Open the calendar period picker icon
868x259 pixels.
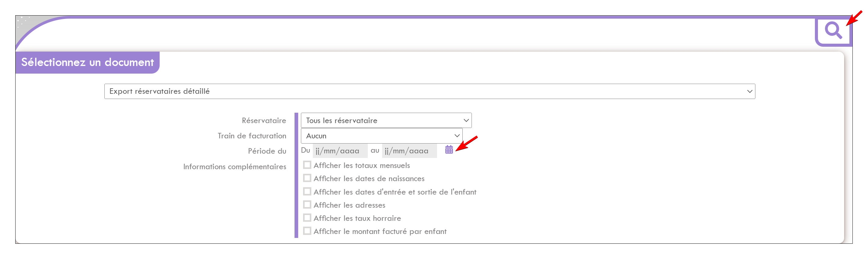449,150
